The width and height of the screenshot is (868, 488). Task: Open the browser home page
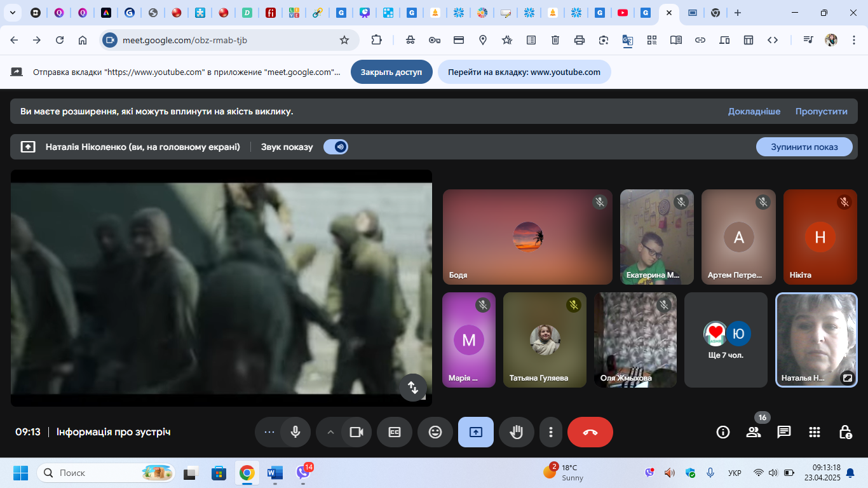click(x=83, y=40)
